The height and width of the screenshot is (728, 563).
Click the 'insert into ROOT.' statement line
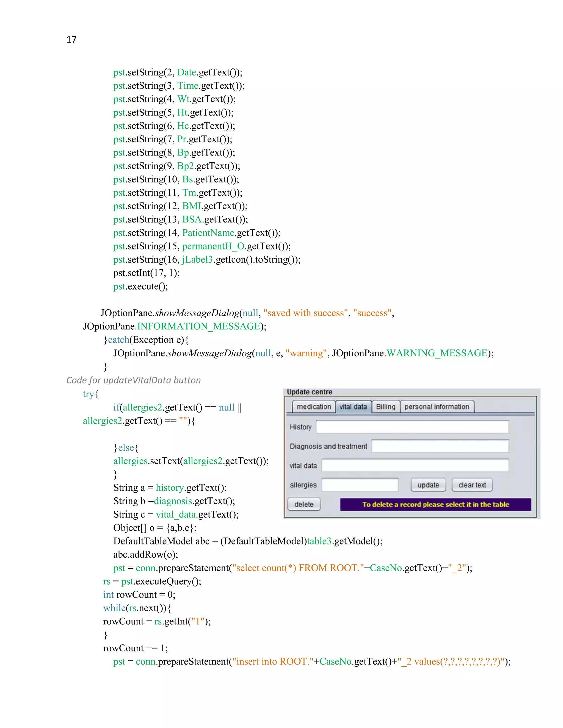point(312,661)
